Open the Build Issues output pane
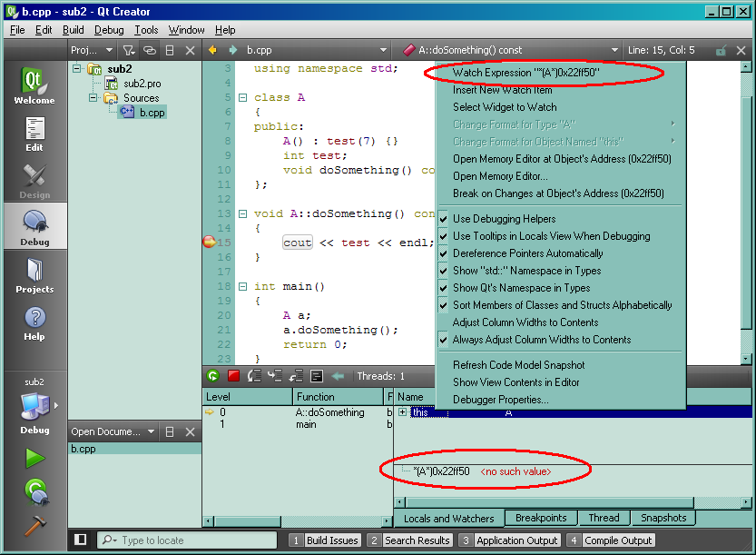The image size is (756, 555). pos(325,540)
